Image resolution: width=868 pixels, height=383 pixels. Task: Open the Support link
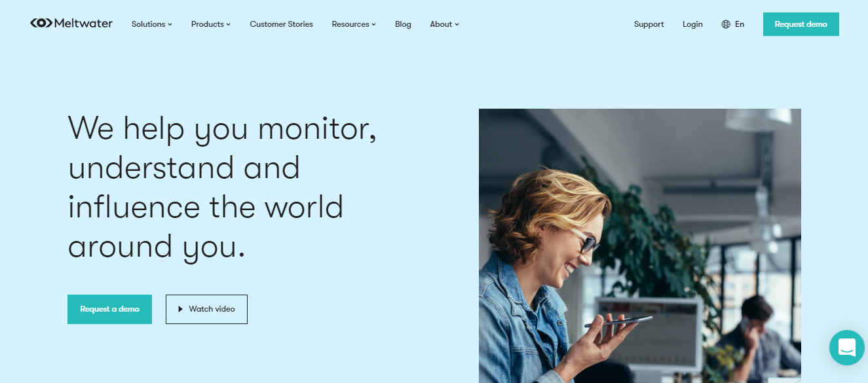(649, 24)
